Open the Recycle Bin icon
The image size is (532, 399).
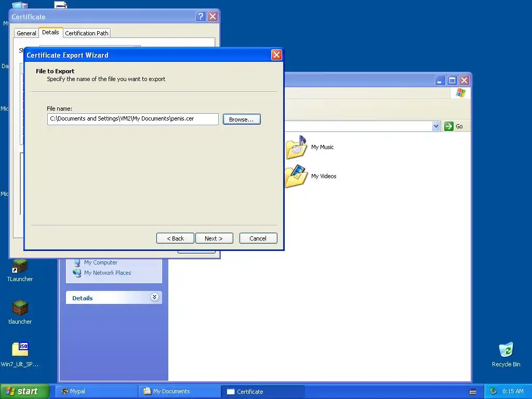pyautogui.click(x=506, y=350)
